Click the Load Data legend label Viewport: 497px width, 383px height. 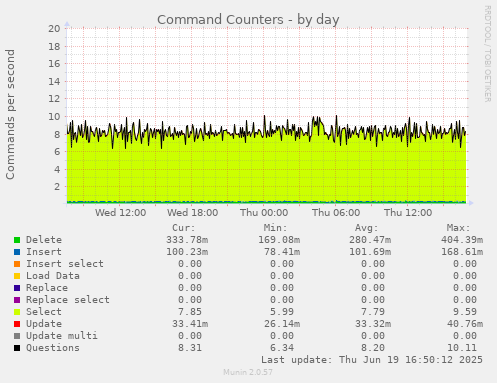pos(53,276)
